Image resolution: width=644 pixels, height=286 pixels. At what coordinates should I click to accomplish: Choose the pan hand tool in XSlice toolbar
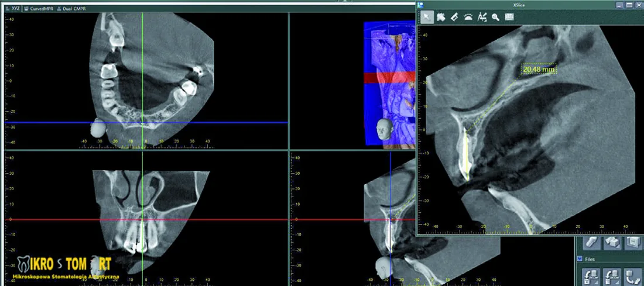pos(441,17)
